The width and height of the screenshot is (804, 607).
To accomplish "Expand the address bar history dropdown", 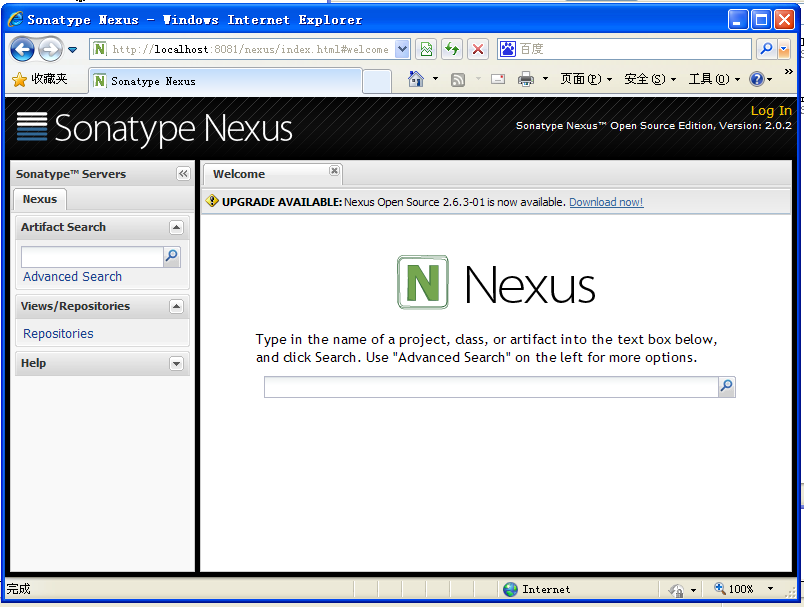I will (403, 49).
